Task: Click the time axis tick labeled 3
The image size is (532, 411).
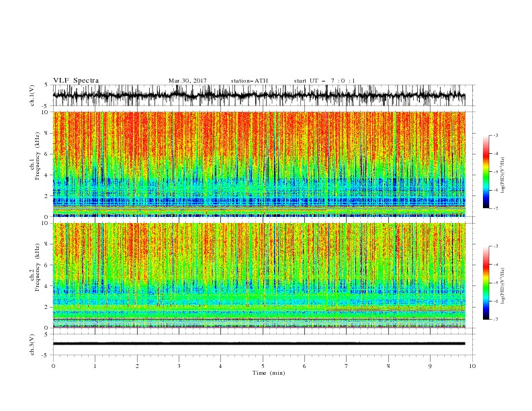Action: [179, 366]
